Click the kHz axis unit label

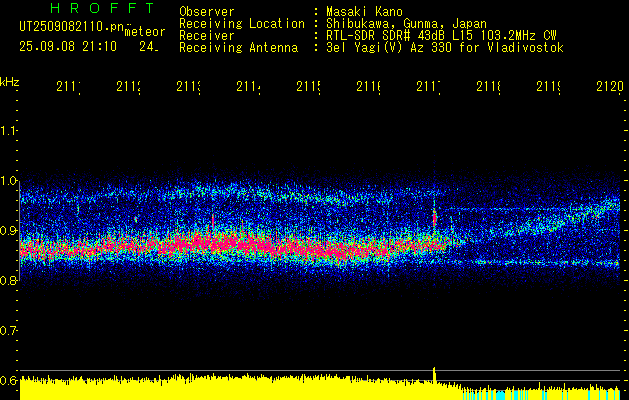pyautogui.click(x=10, y=82)
